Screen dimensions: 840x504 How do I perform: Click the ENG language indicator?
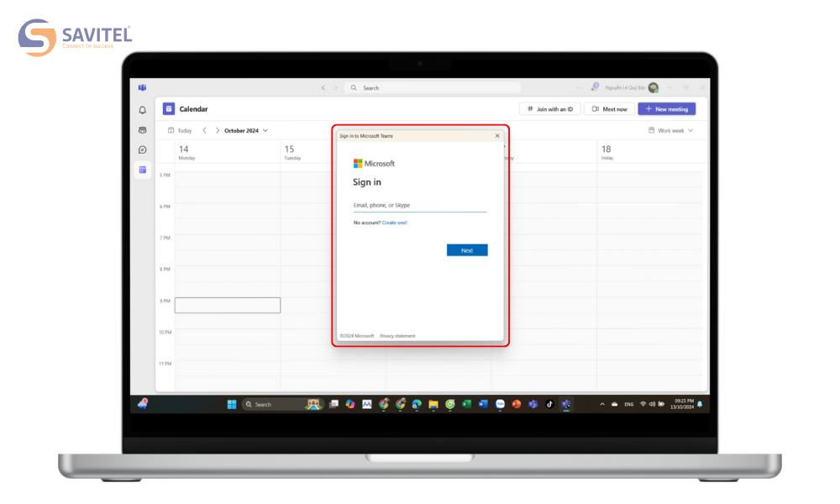point(629,404)
